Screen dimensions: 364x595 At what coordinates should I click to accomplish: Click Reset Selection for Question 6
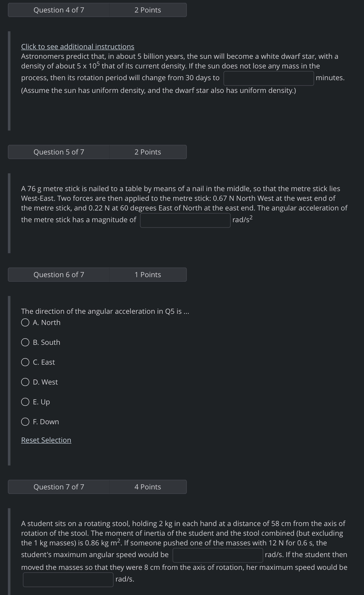point(46,440)
